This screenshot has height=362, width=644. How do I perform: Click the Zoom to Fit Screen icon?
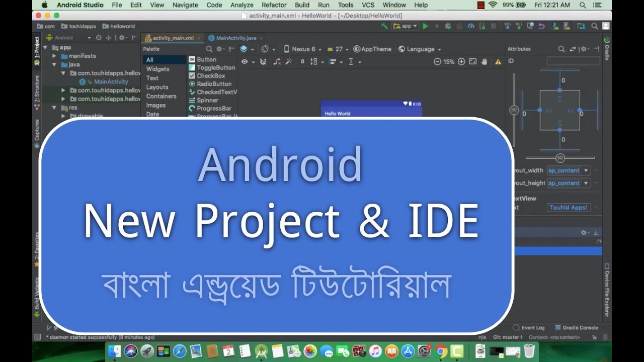tap(473, 62)
